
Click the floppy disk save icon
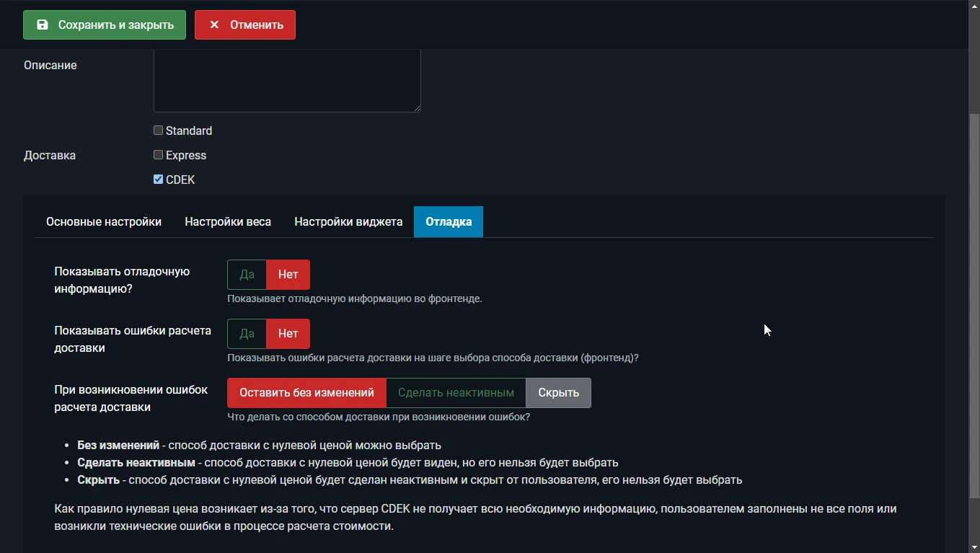coord(43,25)
